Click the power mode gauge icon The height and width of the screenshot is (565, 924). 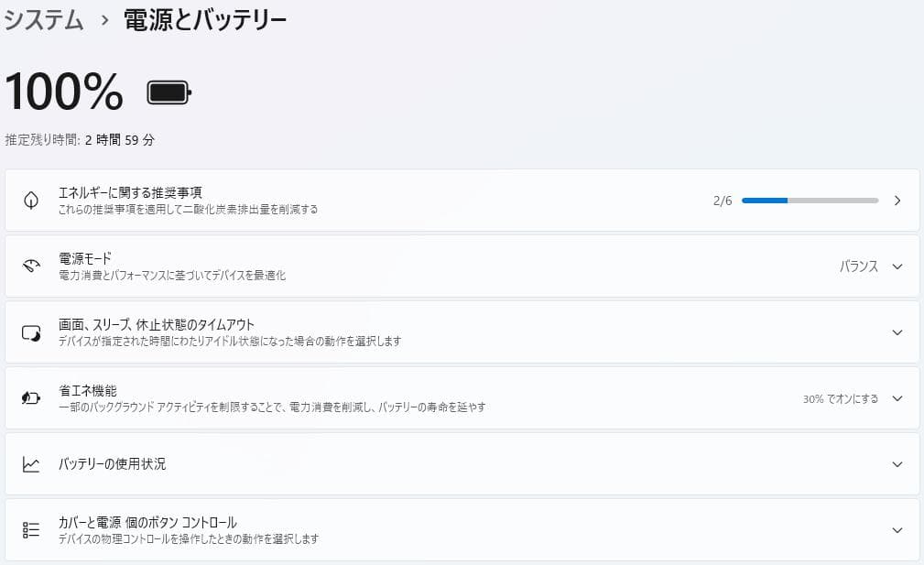coord(30,266)
